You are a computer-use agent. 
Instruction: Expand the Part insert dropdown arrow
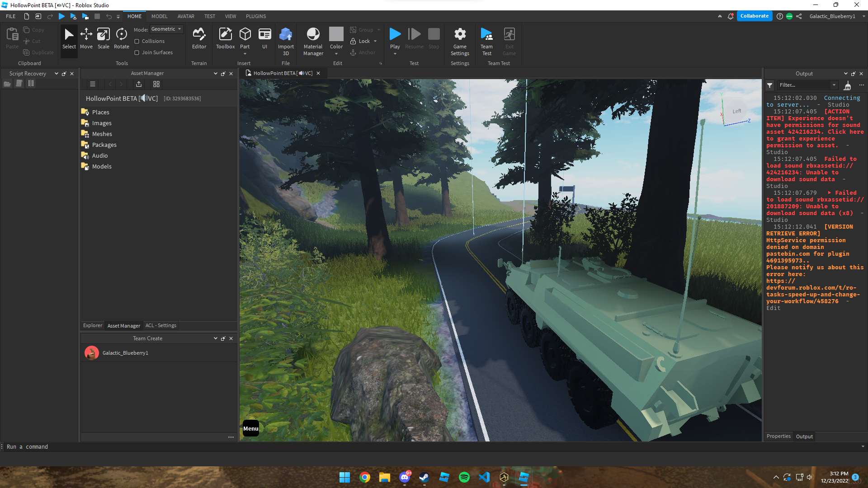tap(245, 54)
